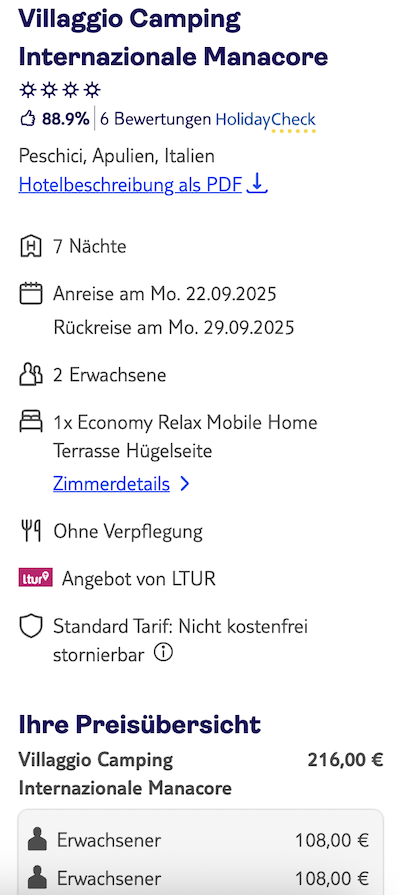Open the Zimmerdetails link

[111, 484]
